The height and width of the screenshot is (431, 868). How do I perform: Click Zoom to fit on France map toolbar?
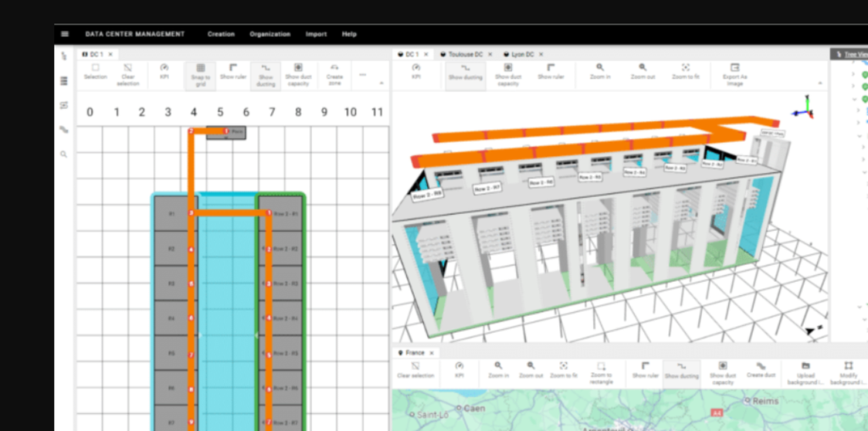pyautogui.click(x=564, y=371)
